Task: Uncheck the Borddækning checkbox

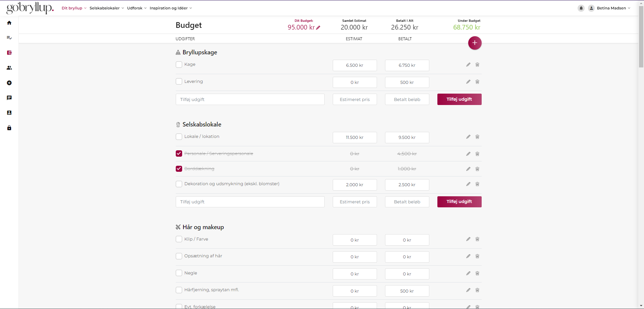Action: click(179, 169)
